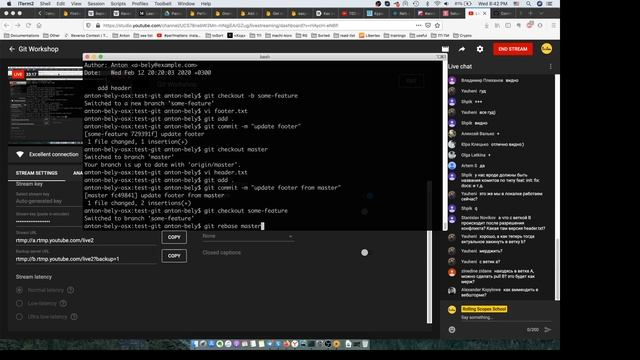Open Live chat three-dot options
Image resolution: width=640 pixels, height=360 pixels.
[x=550, y=67]
